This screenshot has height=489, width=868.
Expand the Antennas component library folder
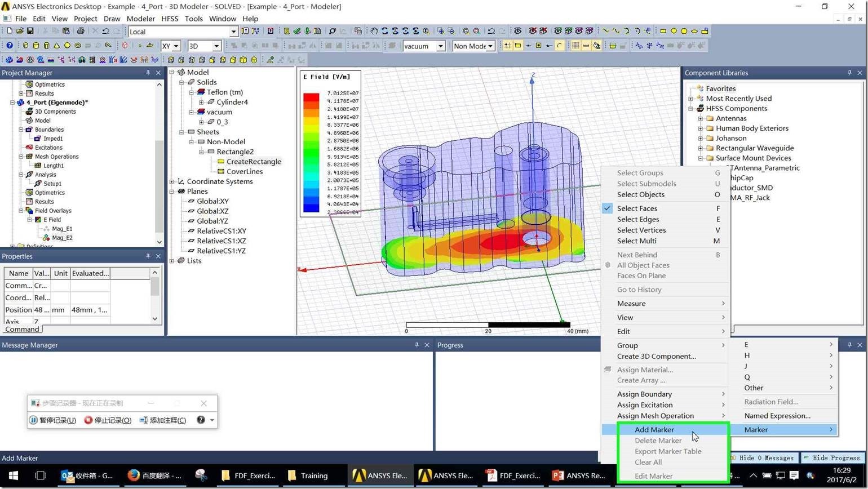(x=701, y=118)
